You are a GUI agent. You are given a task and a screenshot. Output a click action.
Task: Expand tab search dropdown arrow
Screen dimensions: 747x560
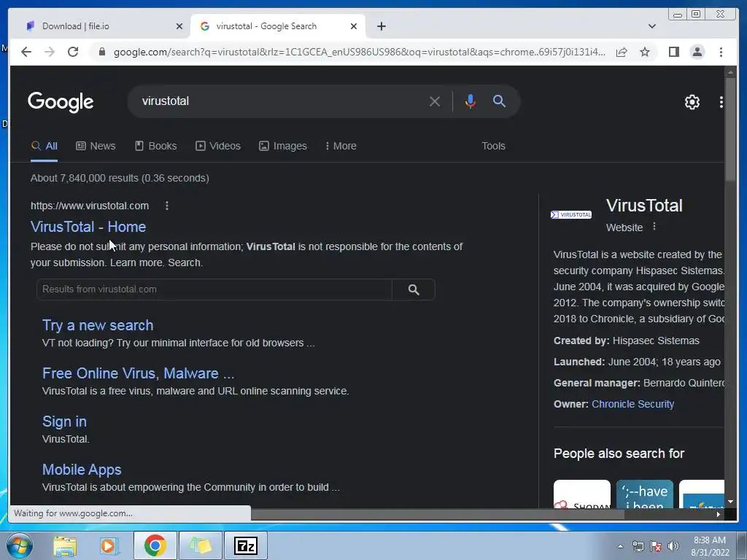(x=651, y=26)
